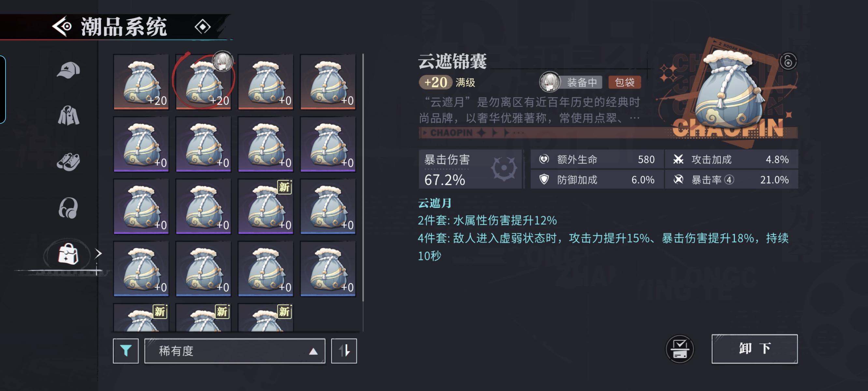Open the 稀有度 sort dropdown

[235, 351]
